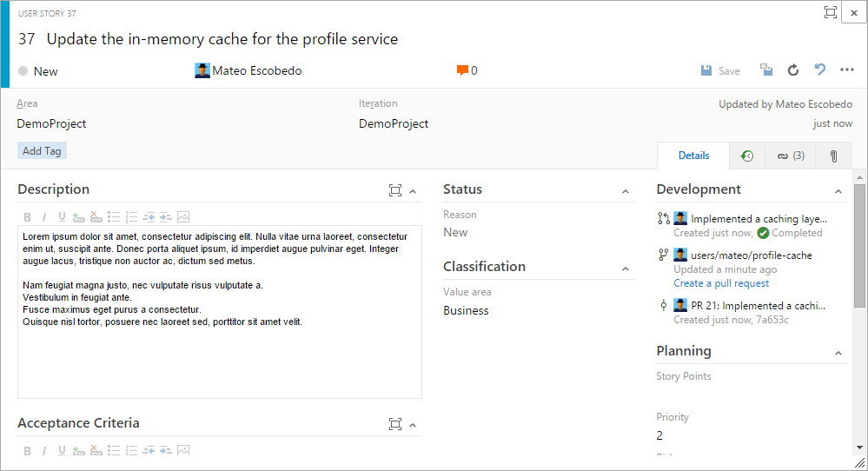Collapse the Classification section
The height and width of the screenshot is (471, 868).
click(626, 269)
